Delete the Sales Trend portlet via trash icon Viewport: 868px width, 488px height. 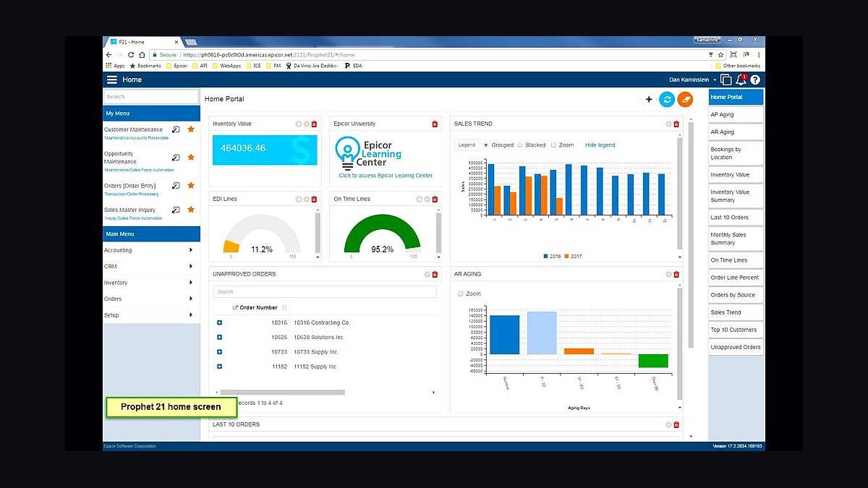(x=676, y=124)
